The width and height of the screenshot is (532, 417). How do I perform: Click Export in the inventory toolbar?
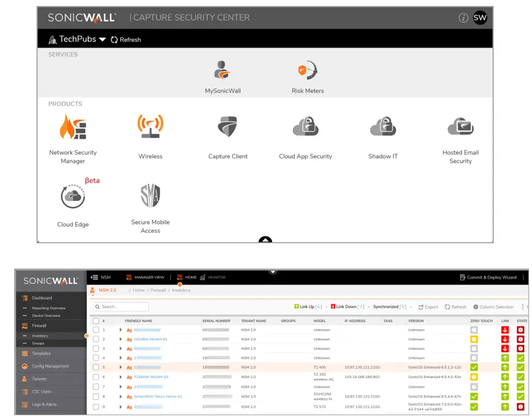(427, 306)
